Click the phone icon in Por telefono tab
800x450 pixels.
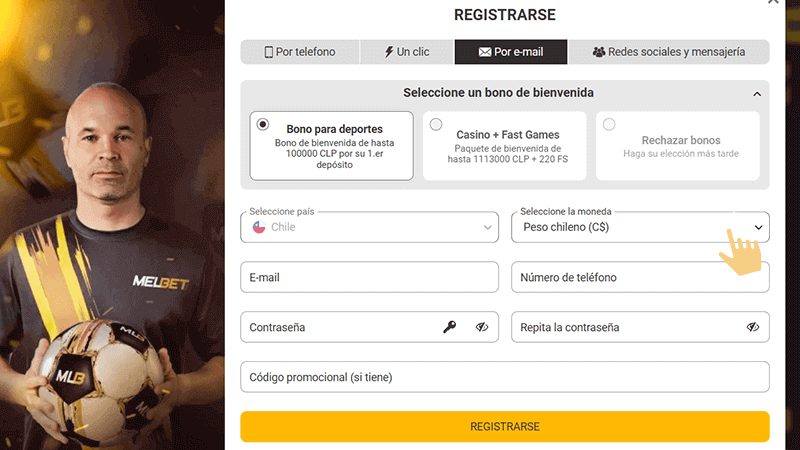click(x=269, y=52)
